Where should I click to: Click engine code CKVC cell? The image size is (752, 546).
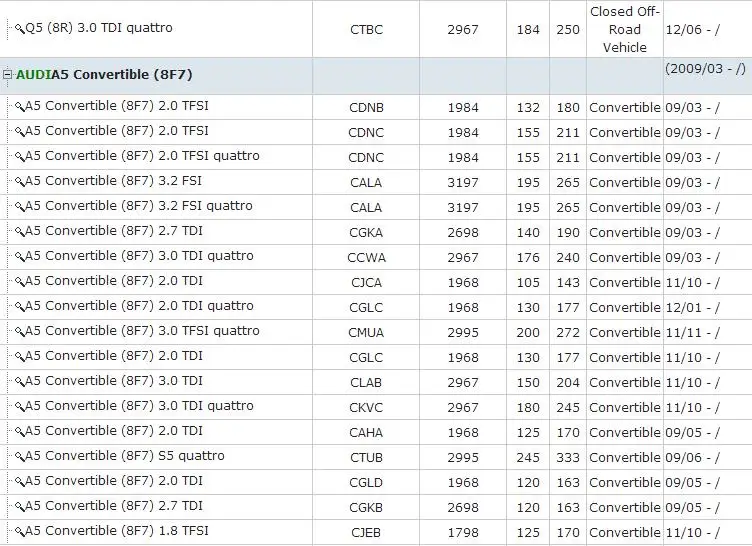pos(366,407)
